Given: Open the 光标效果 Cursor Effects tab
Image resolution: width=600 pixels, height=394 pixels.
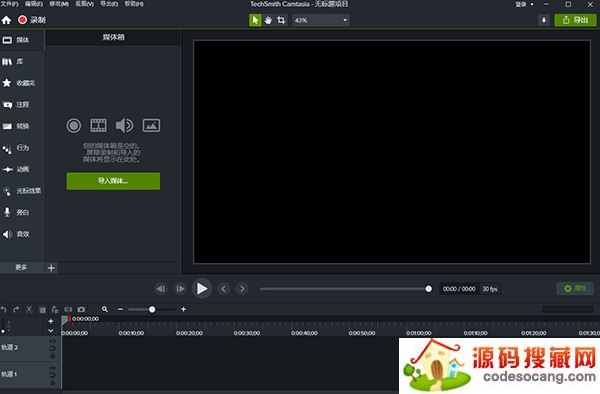Looking at the screenshot, I should (22, 191).
